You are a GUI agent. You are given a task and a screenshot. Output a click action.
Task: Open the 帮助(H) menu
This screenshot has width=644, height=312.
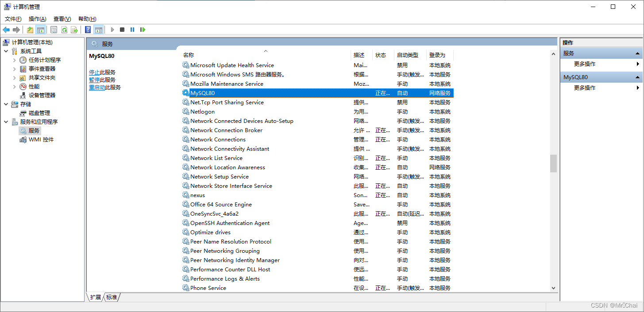(x=87, y=19)
